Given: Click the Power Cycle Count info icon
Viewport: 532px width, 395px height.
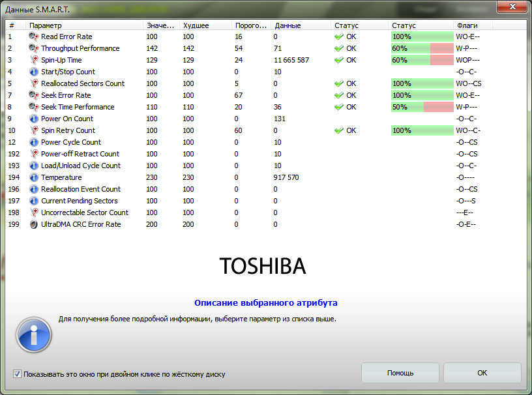Looking at the screenshot, I should pos(34,142).
